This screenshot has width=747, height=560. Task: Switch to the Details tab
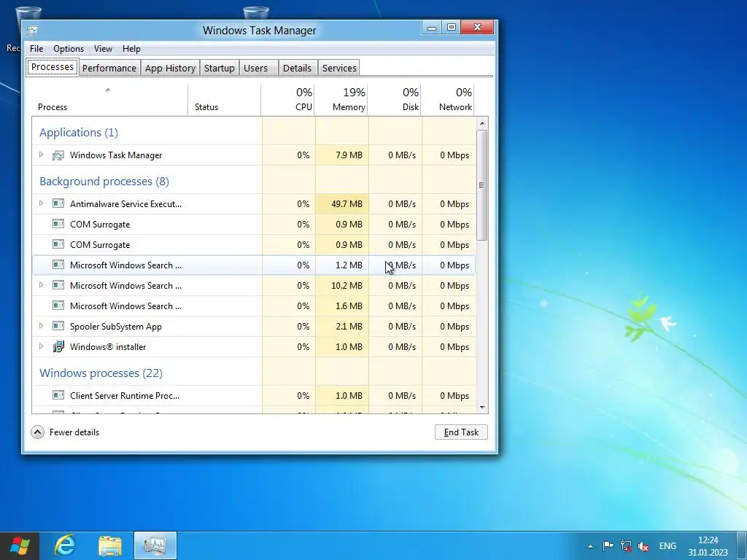(x=297, y=68)
